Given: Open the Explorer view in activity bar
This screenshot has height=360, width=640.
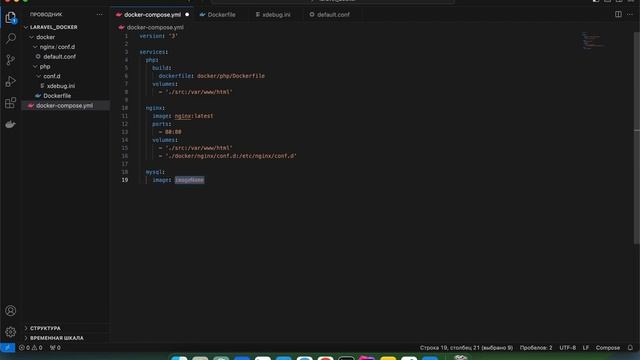Looking at the screenshot, I should point(11,18).
